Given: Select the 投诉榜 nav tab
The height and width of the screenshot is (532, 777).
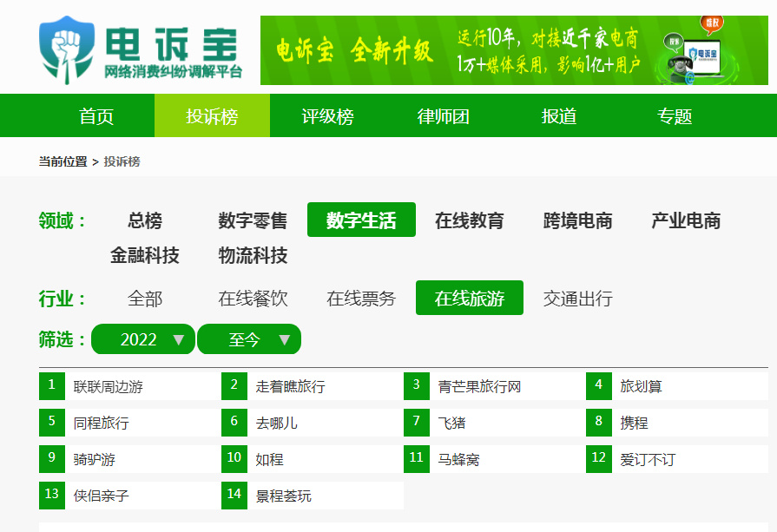Looking at the screenshot, I should 212,116.
